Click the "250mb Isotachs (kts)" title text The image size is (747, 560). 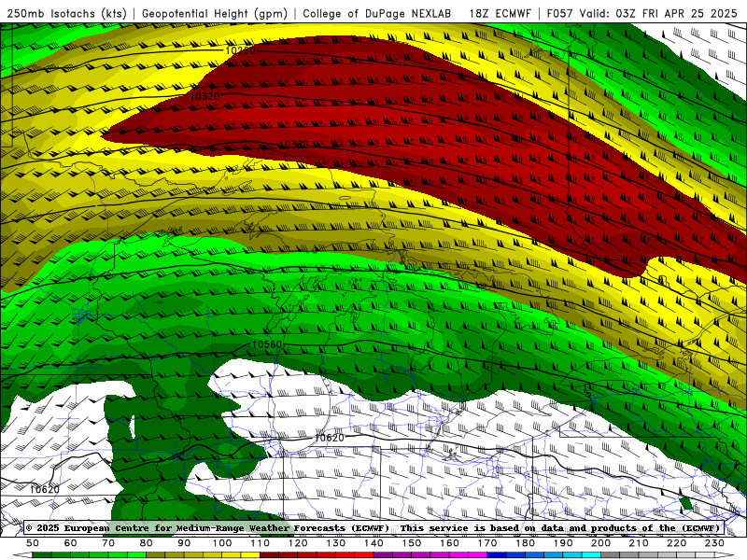point(66,13)
